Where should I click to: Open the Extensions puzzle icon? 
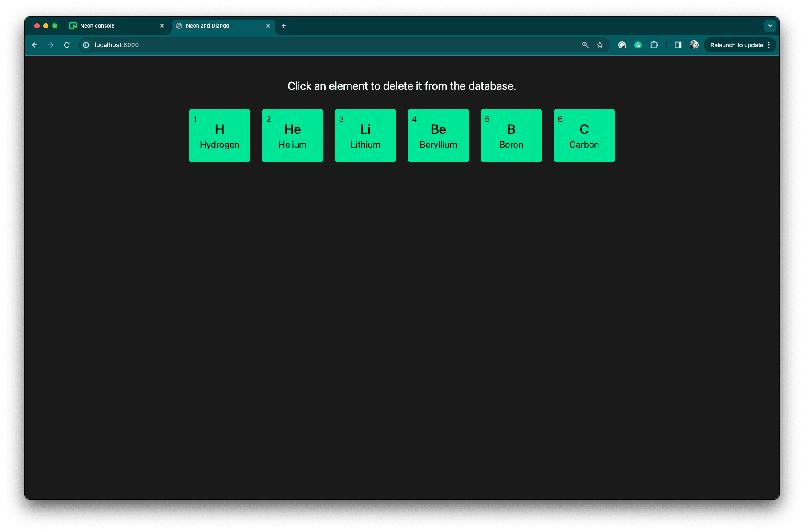pos(654,45)
